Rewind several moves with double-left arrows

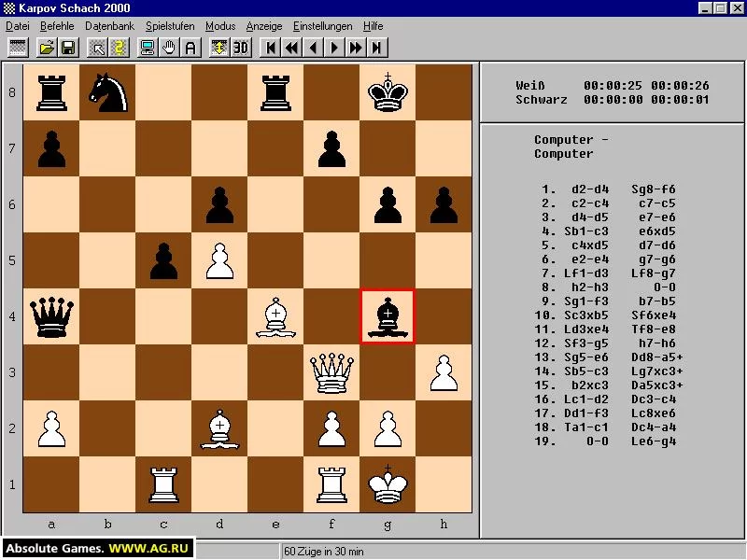[x=292, y=48]
